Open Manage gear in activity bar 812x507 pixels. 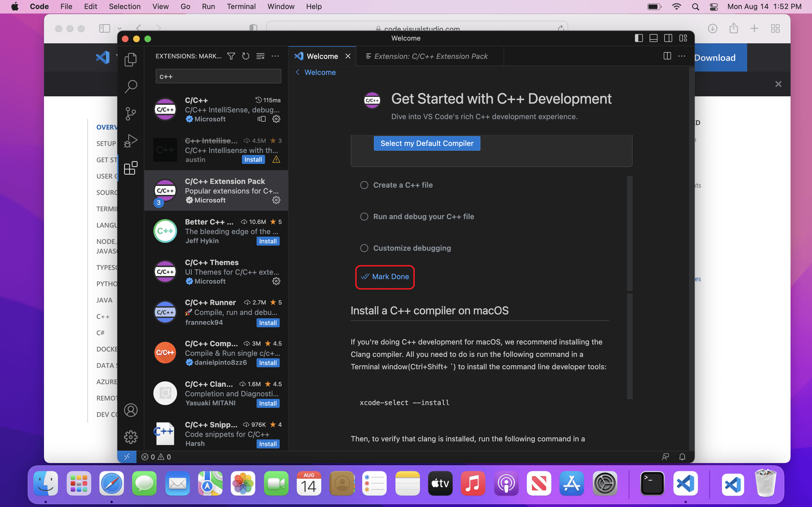click(131, 437)
